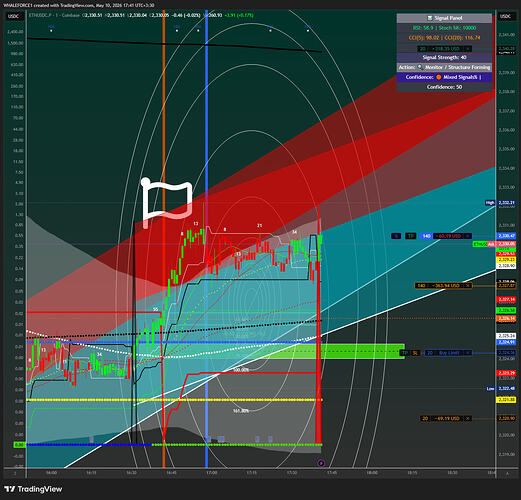Click the ETHUSDC symbol title in the legend
The image size is (521, 500).
pos(54,15)
